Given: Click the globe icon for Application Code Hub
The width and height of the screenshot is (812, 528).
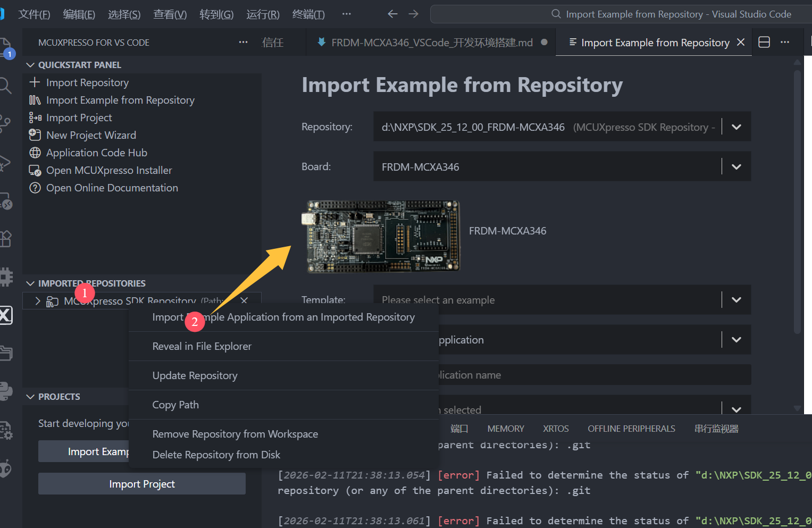Looking at the screenshot, I should point(35,153).
